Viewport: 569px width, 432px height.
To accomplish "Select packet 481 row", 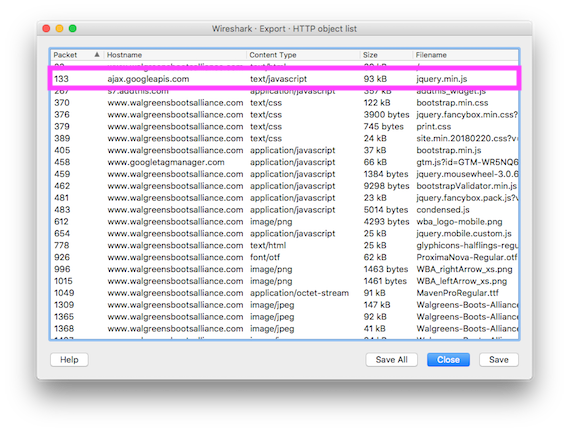I will [x=284, y=198].
